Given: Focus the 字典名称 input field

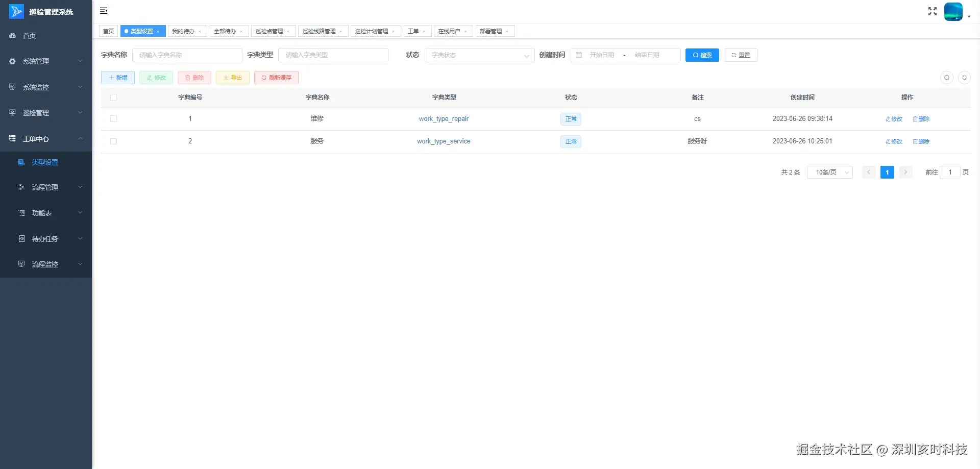Looking at the screenshot, I should coord(187,55).
